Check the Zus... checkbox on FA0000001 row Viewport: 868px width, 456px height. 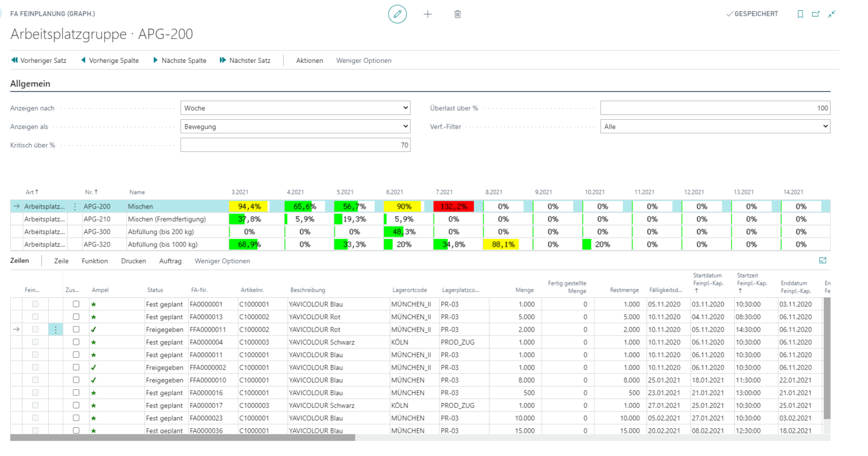point(76,303)
